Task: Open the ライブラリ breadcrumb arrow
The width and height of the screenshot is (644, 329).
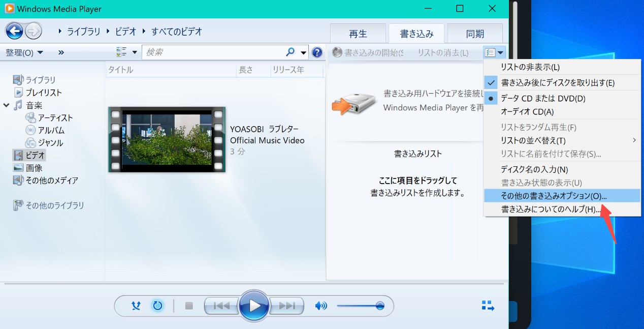Action: pyautogui.click(x=60, y=32)
